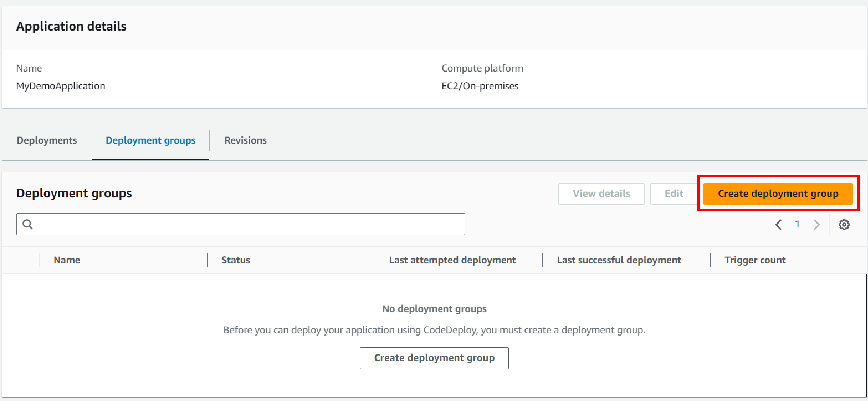The image size is (868, 401).
Task: Open the Revisions tab
Action: [245, 140]
